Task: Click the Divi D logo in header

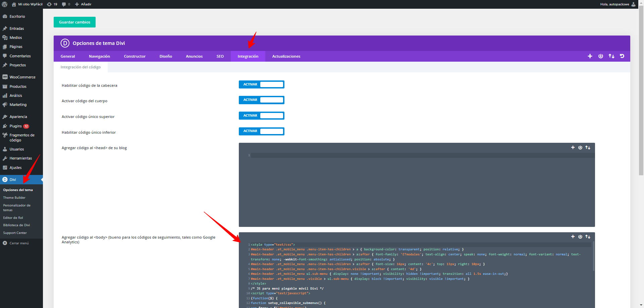Action: click(x=65, y=43)
